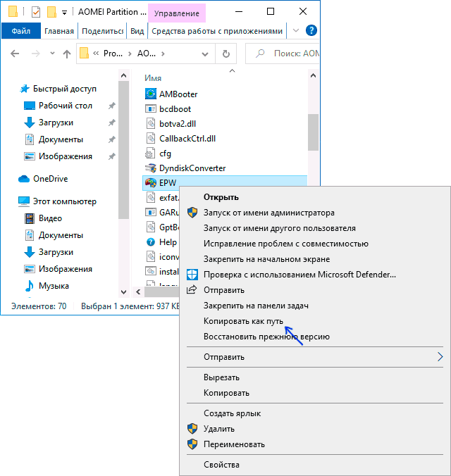Switch to the Главная ribbon tab
The image size is (451, 476).
(x=59, y=31)
